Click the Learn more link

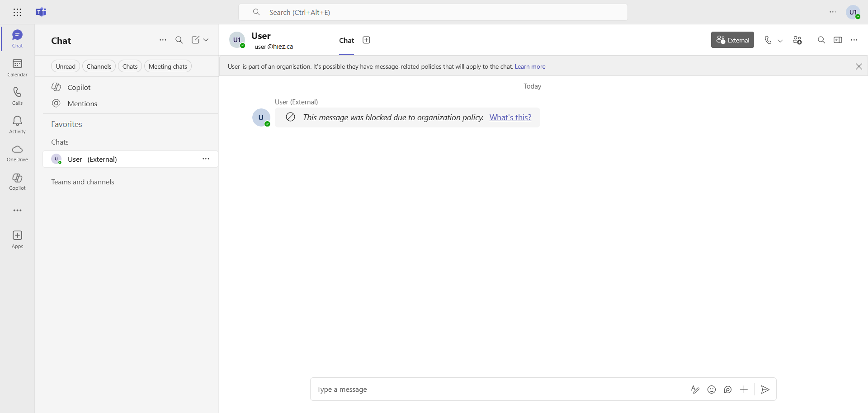530,66
